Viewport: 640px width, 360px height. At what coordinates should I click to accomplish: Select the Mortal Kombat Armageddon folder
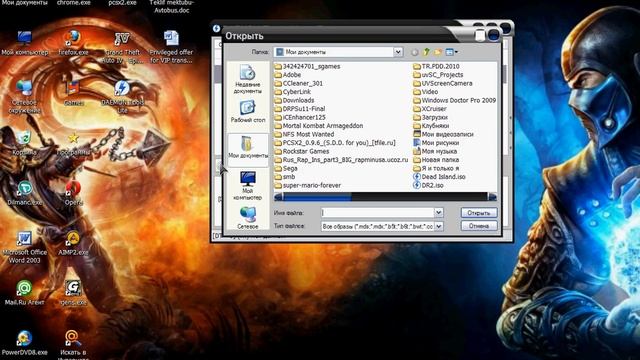319,126
